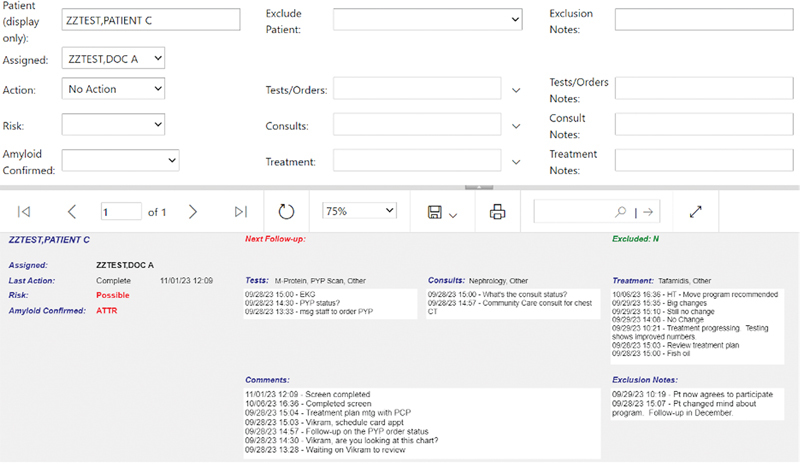Click the Next Follow-up label

275,239
